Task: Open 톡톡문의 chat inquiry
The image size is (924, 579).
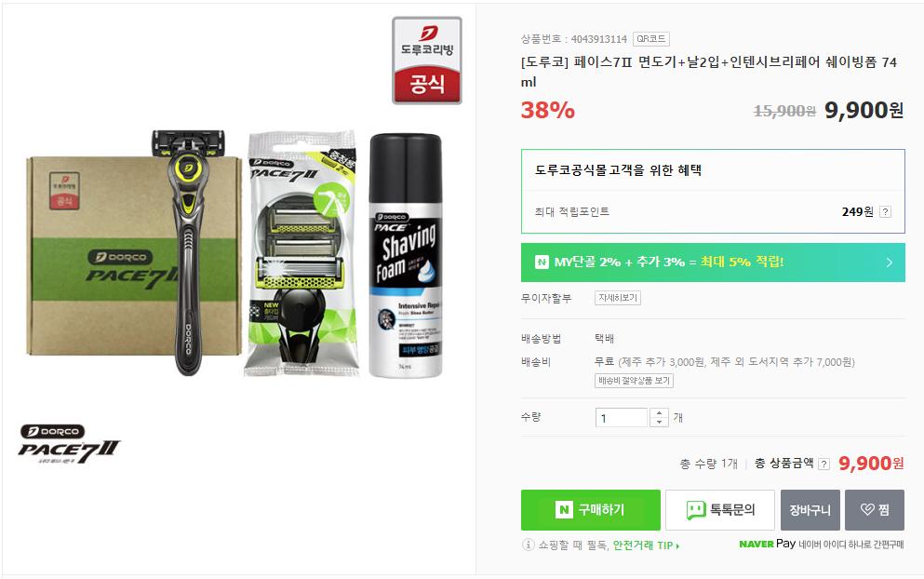Action: 720,510
